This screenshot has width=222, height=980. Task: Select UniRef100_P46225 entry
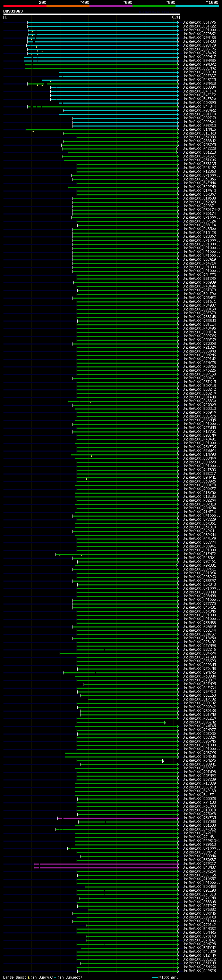coord(199,80)
